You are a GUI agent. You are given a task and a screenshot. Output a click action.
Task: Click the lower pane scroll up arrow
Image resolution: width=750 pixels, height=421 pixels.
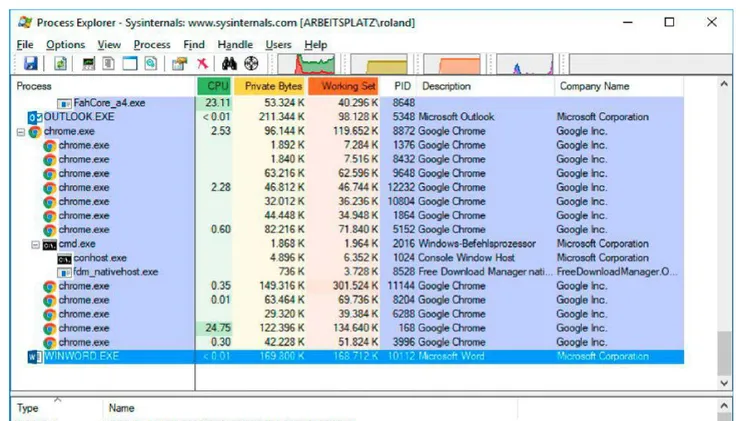click(x=724, y=406)
